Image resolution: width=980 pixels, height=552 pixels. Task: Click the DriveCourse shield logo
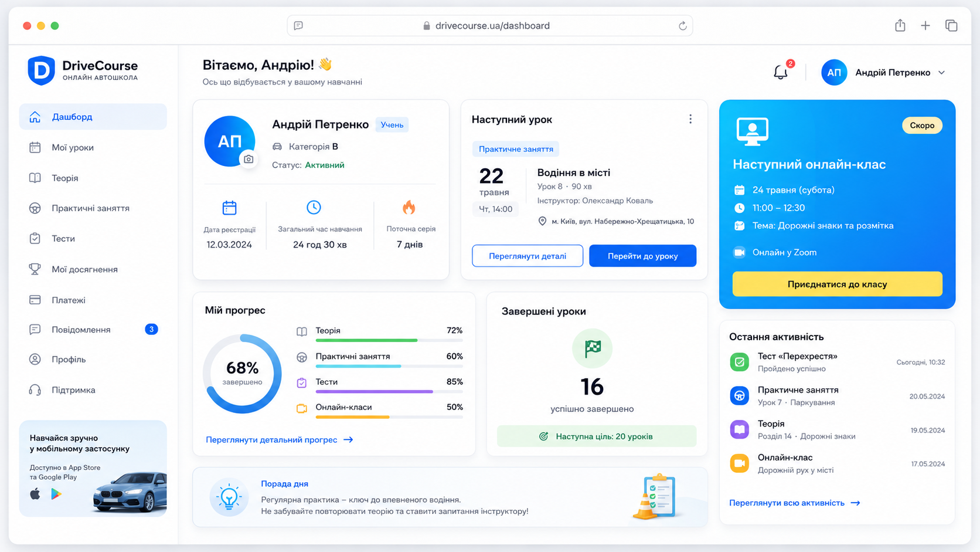42,70
